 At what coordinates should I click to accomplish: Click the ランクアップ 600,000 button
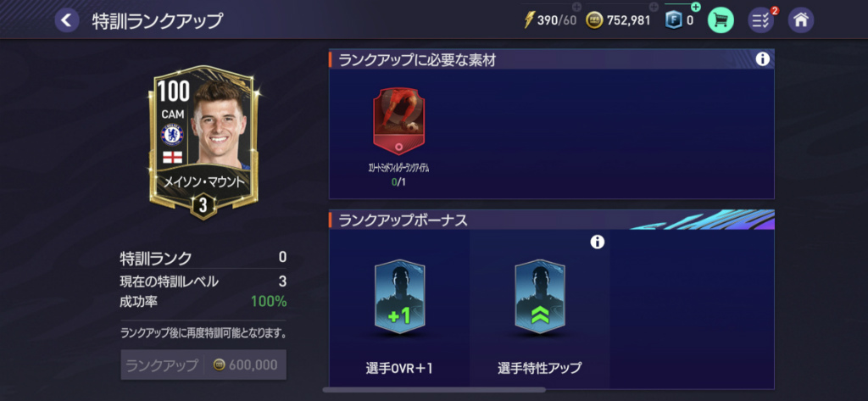pyautogui.click(x=203, y=365)
